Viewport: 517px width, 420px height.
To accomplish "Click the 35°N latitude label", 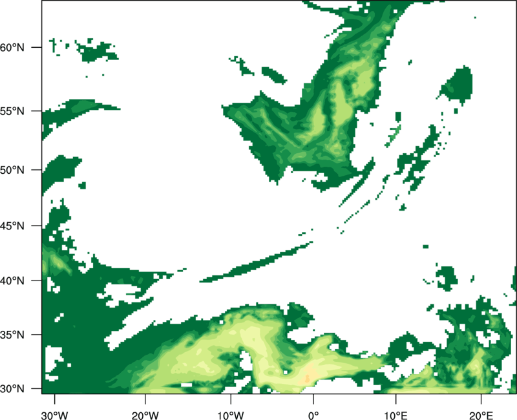I will 12,335.
